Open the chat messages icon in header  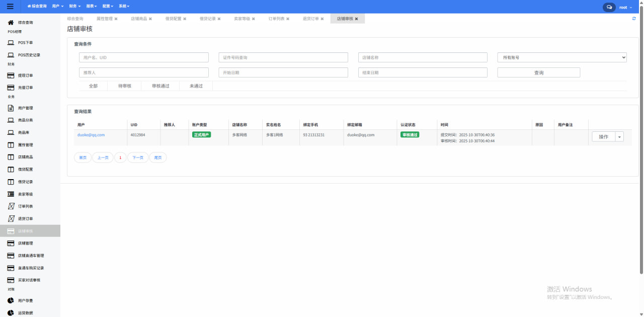pyautogui.click(x=609, y=7)
